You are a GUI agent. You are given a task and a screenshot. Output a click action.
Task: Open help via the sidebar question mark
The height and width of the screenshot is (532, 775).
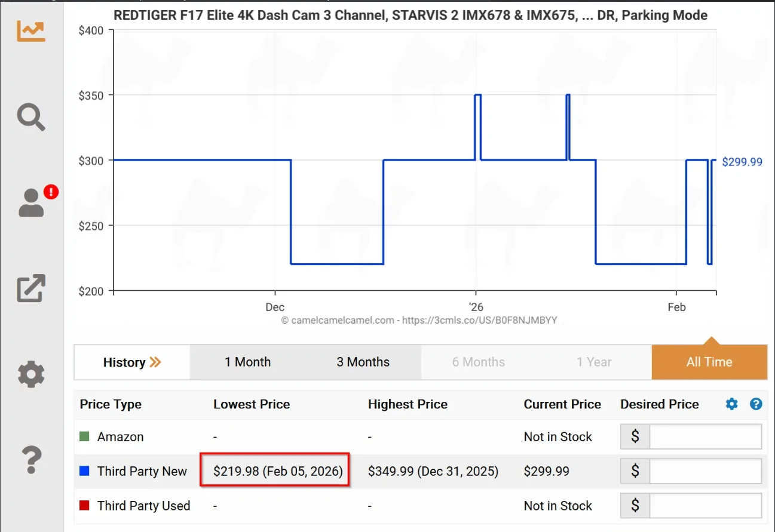pyautogui.click(x=31, y=460)
